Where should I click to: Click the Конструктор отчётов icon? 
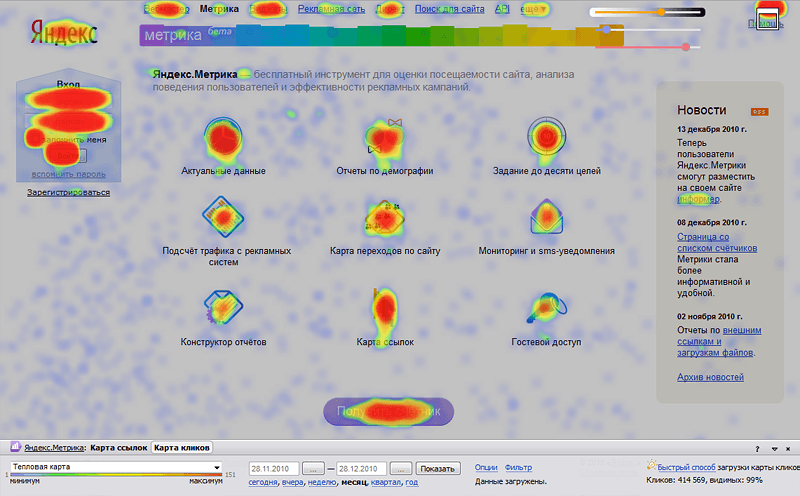click(223, 307)
